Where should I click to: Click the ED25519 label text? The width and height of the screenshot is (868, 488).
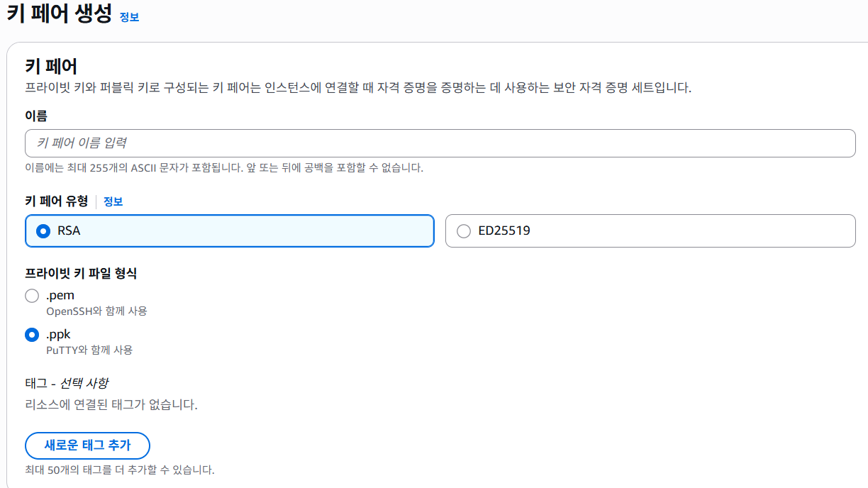tap(504, 231)
